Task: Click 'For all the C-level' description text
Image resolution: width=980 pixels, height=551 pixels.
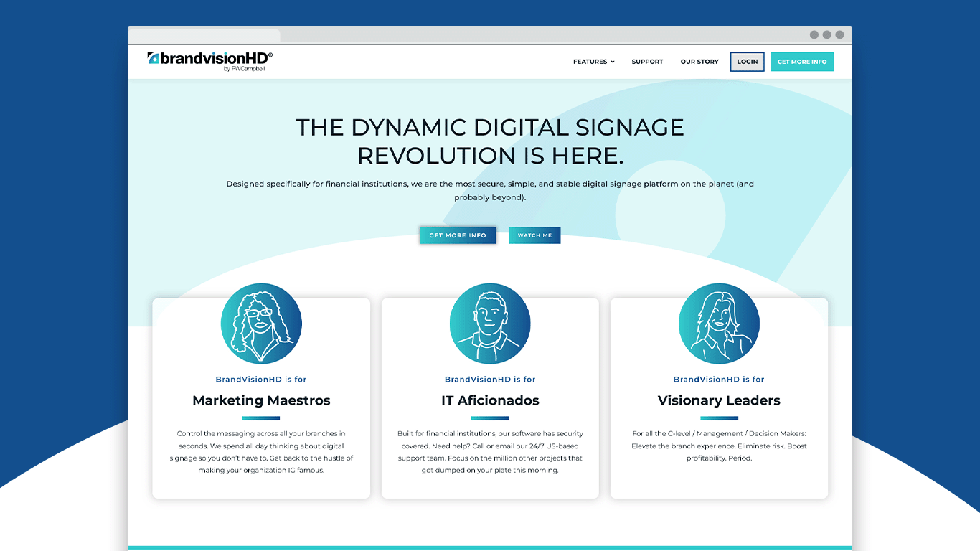Action: (x=719, y=446)
